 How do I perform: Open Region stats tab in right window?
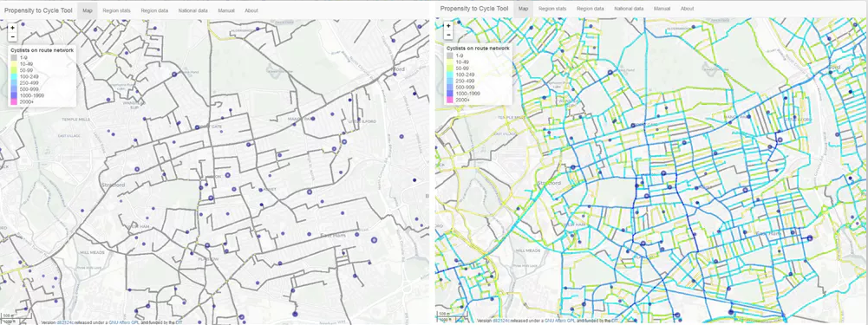coord(551,9)
